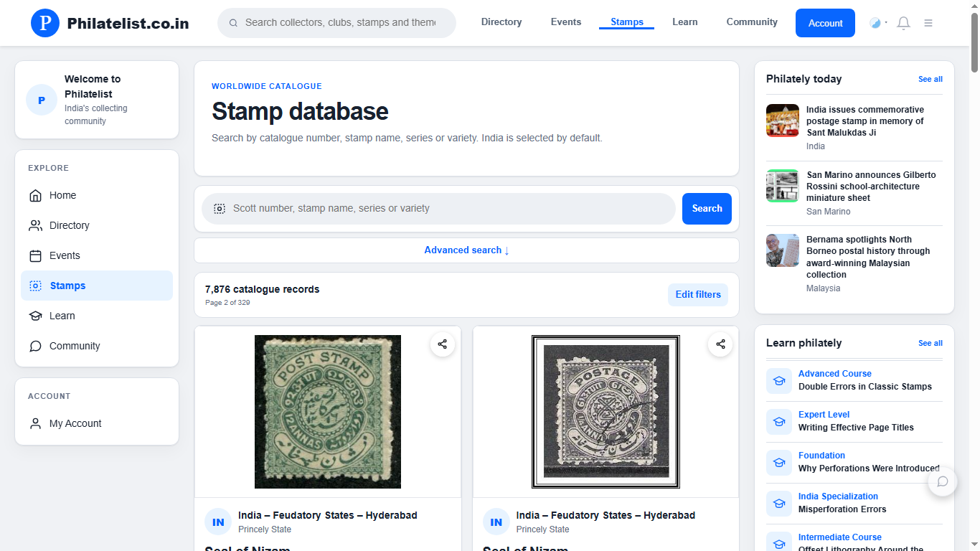Click the stamp scan icon in search field
Screen dimensions: 980x551
click(x=220, y=209)
